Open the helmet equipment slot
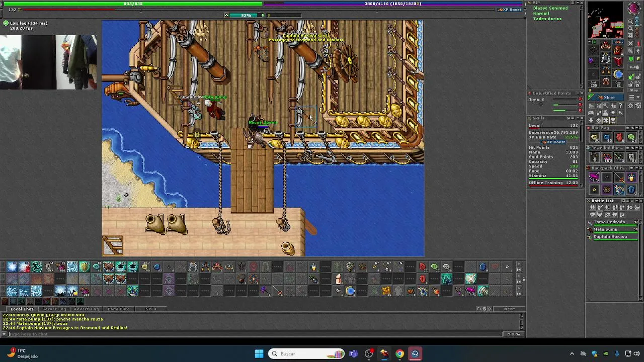The width and height of the screenshot is (644, 362). [x=606, y=45]
